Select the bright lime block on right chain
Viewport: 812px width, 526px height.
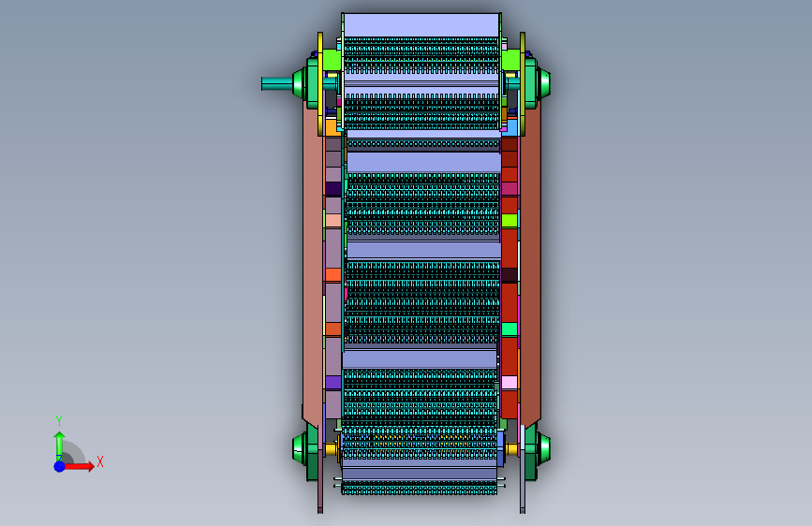(509, 221)
